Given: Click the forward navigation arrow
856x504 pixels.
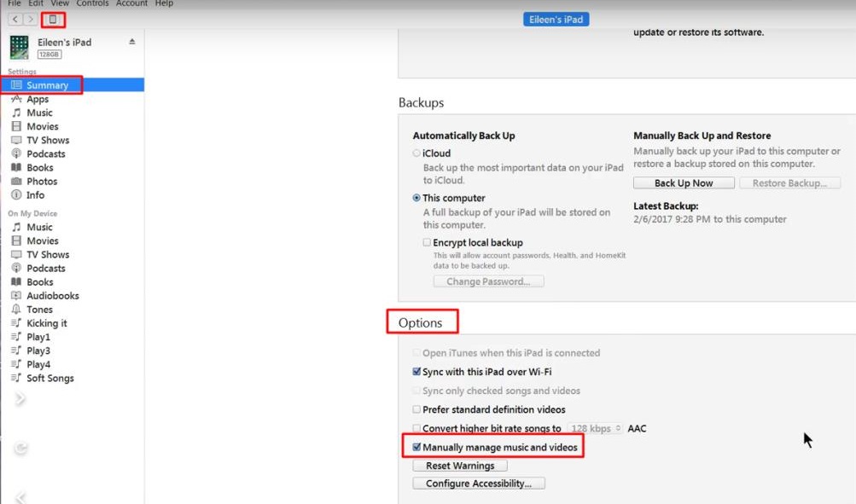Looking at the screenshot, I should 31,19.
